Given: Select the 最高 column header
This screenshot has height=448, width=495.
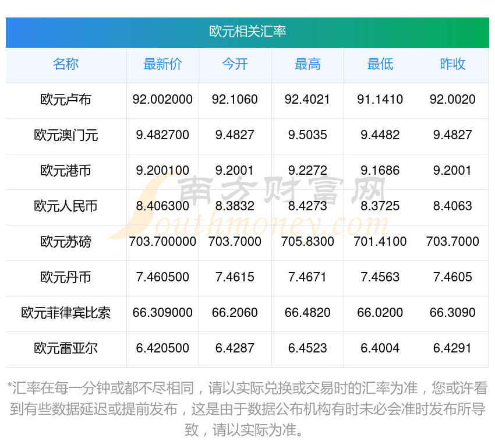Looking at the screenshot, I should tap(307, 64).
